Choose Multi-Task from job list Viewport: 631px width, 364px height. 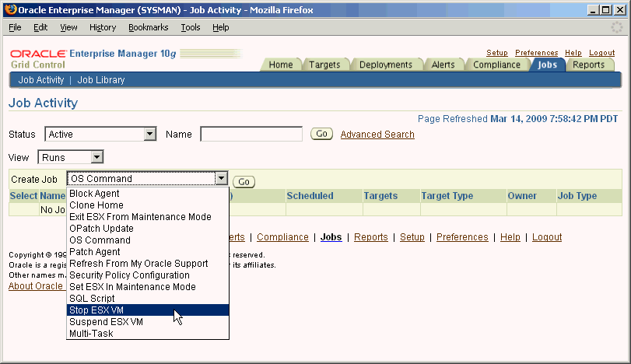(148, 334)
